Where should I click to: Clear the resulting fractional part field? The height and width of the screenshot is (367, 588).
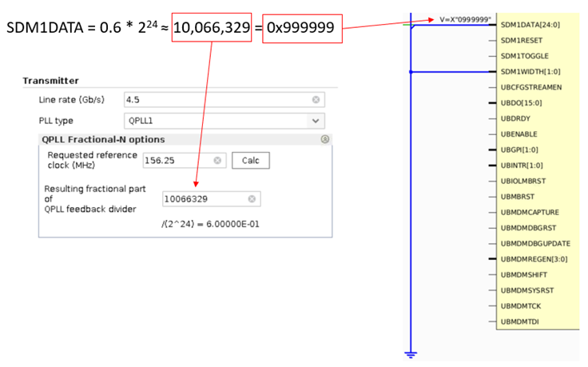(x=252, y=198)
